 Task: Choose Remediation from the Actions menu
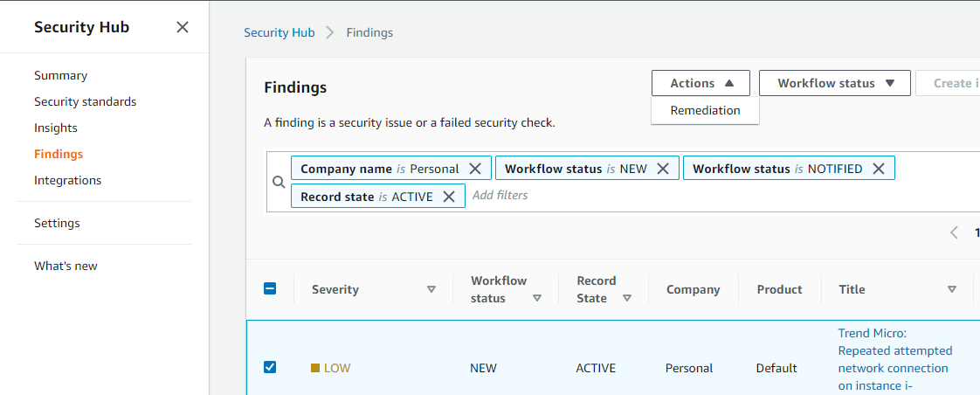705,111
